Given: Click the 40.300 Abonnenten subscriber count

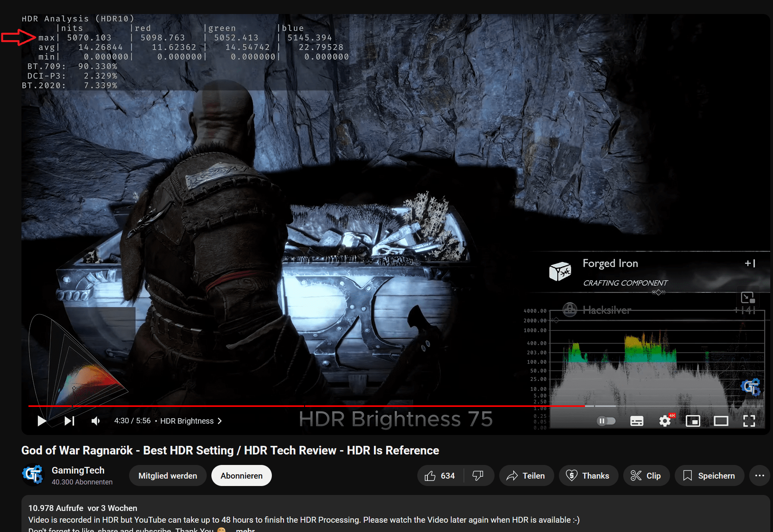Looking at the screenshot, I should coord(82,482).
